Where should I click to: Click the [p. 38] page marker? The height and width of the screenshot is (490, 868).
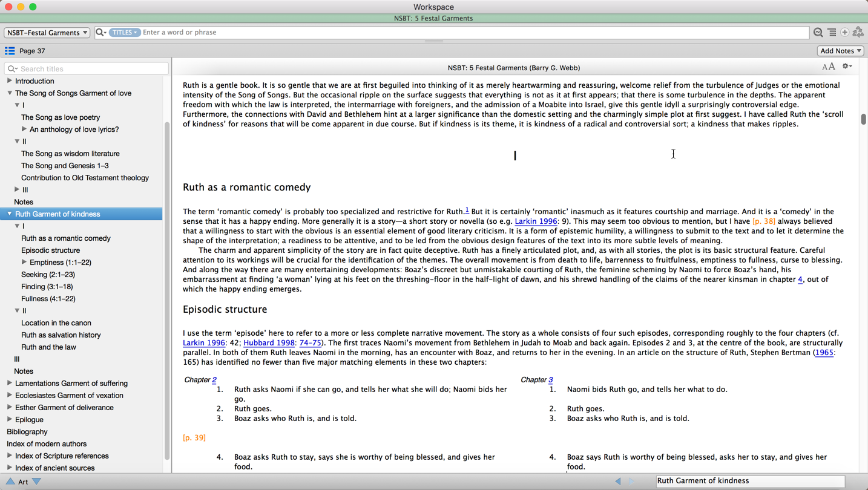(763, 221)
